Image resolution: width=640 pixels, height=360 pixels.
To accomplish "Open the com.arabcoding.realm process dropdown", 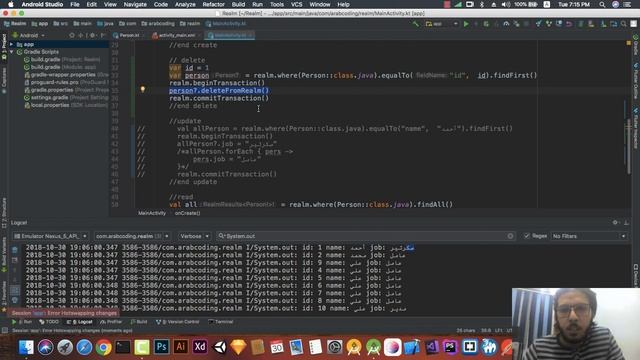I will click(x=132, y=236).
